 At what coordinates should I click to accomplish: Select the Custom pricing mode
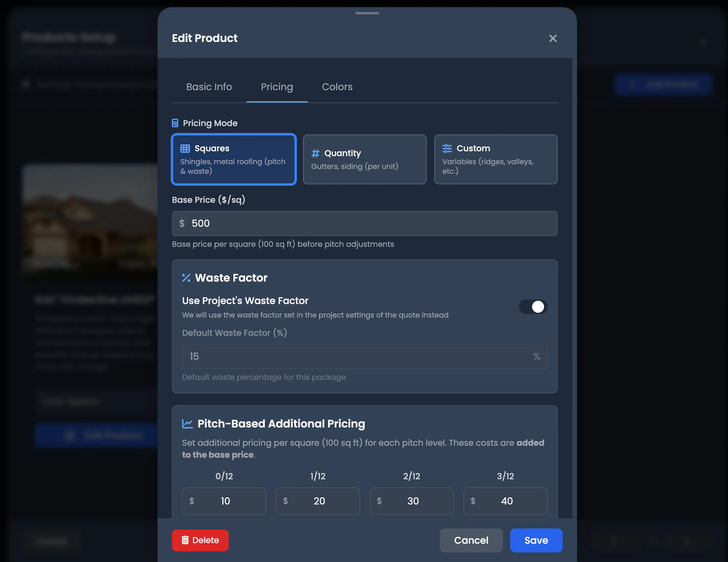point(496,159)
